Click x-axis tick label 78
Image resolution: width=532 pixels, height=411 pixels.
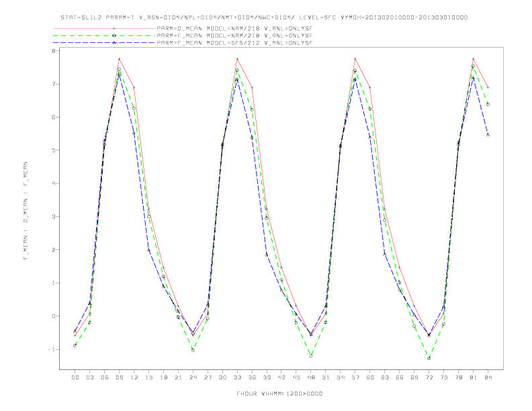tap(459, 377)
